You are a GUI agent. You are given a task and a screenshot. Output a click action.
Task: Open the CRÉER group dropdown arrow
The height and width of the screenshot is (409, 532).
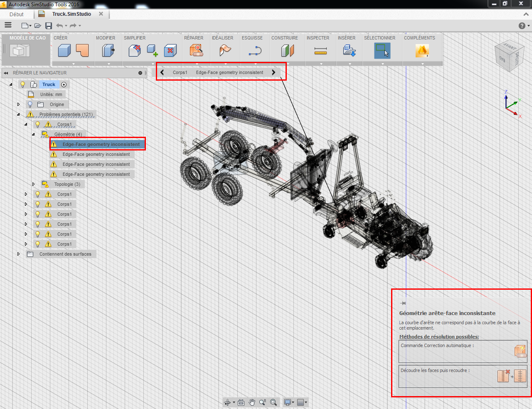[74, 64]
